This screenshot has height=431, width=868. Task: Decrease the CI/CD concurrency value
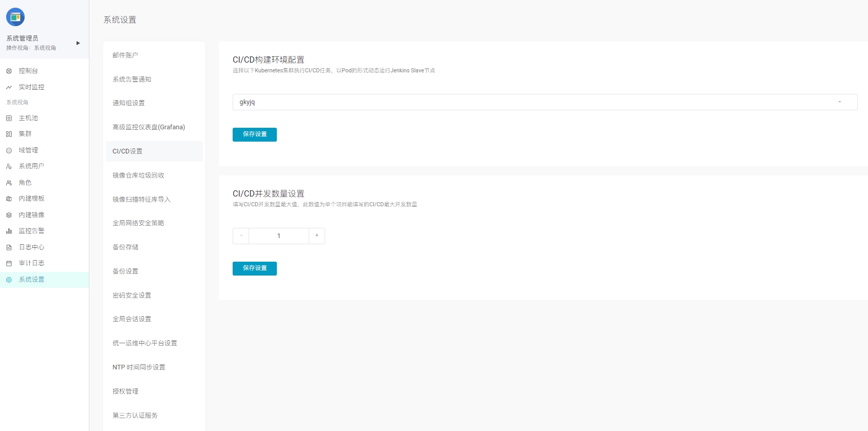[241, 236]
